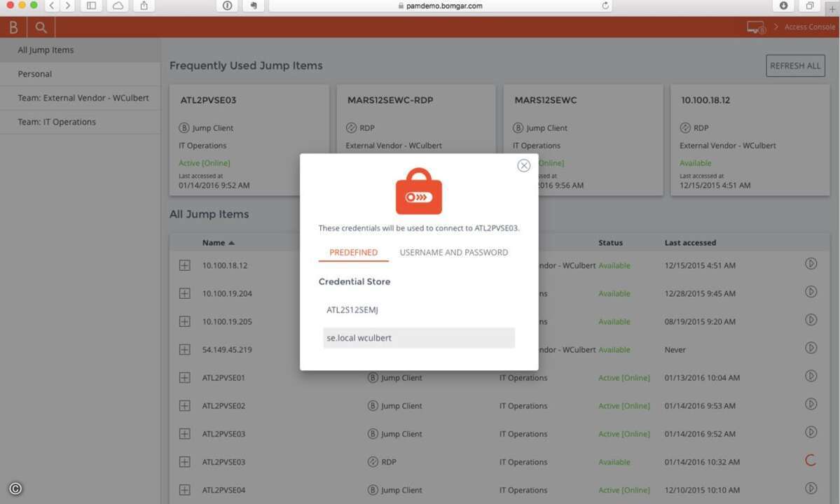This screenshot has height=504, width=840.
Task: Start a jump to 10.100.19.204
Action: click(x=811, y=292)
